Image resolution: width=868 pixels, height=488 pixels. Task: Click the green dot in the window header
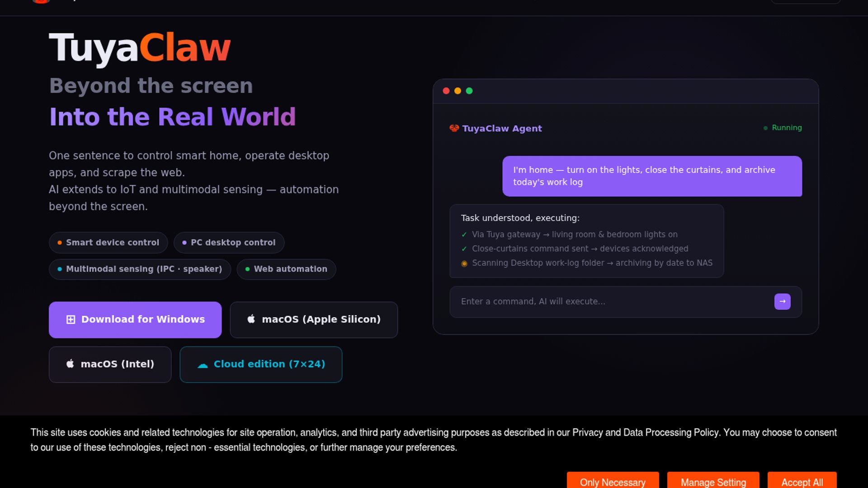point(469,91)
